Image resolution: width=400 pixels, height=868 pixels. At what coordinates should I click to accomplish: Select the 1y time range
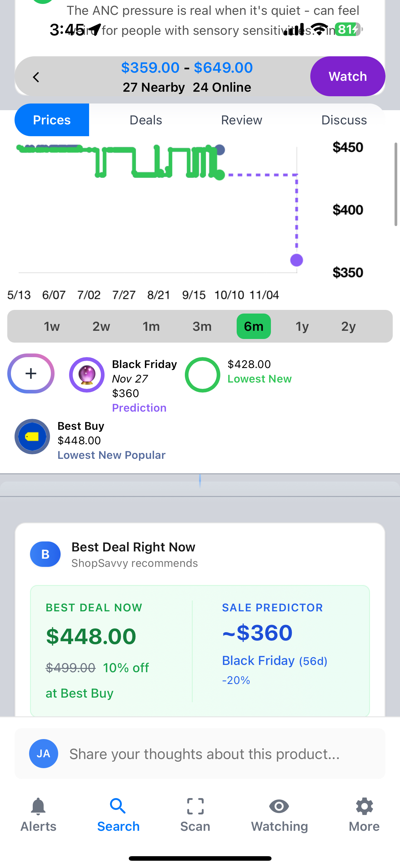pos(302,326)
